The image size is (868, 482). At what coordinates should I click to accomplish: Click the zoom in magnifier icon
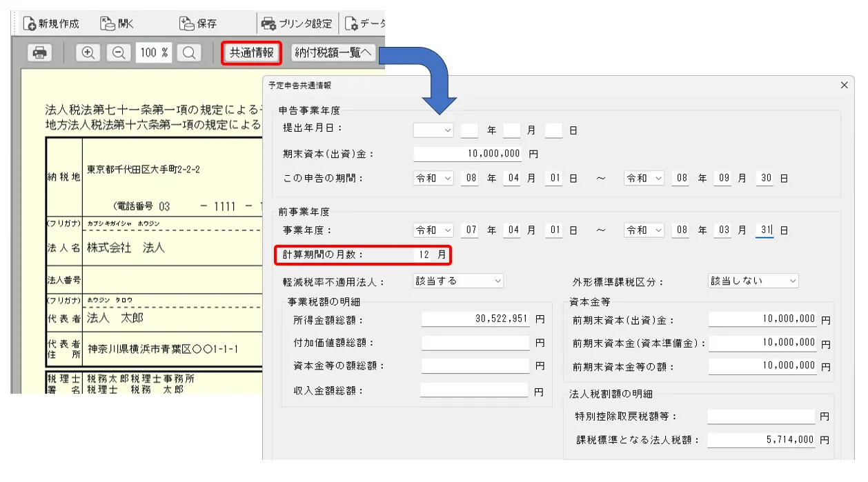pos(88,53)
